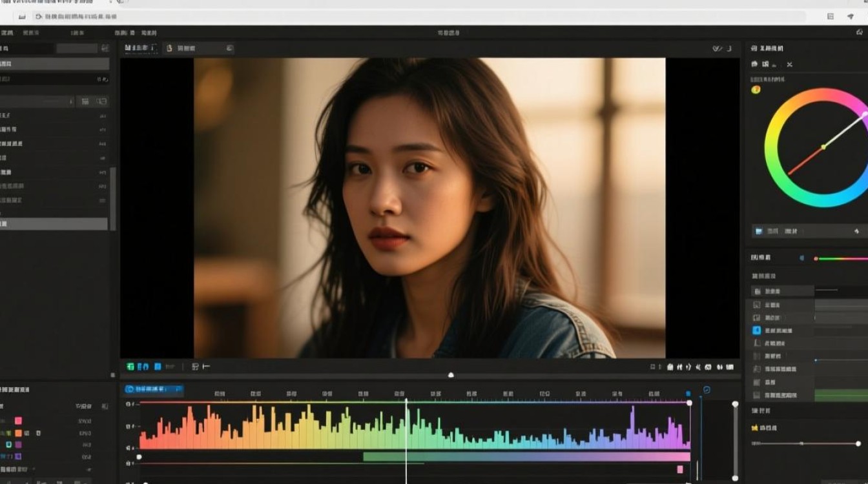Viewport: 868px width, 484px height.
Task: Select the blue highlighted icon in the effects list
Action: tap(757, 330)
